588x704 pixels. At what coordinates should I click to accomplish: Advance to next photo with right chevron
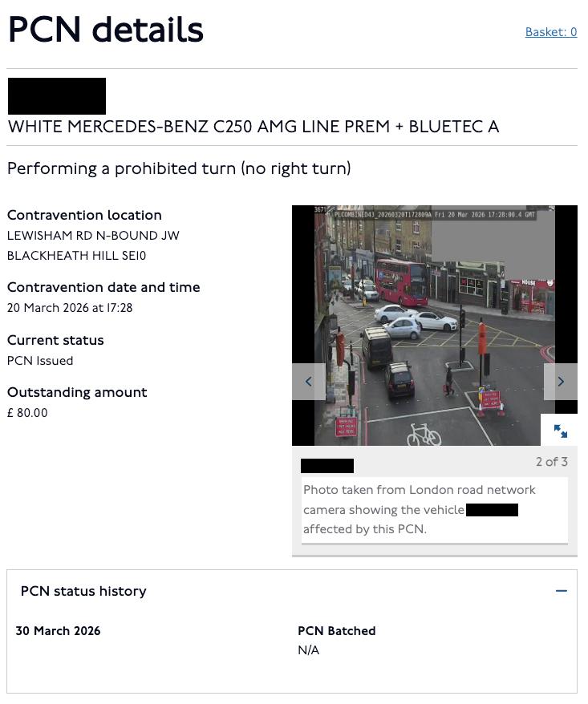(x=561, y=382)
